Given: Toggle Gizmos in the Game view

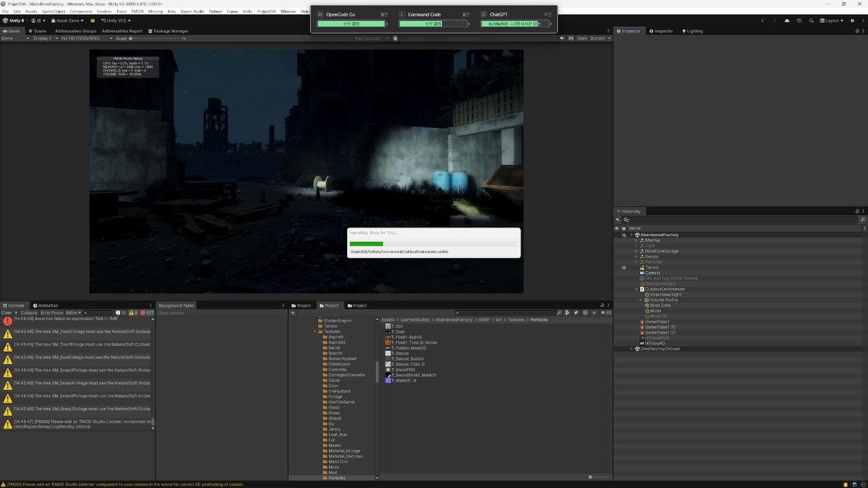Looking at the screenshot, I should coord(597,38).
